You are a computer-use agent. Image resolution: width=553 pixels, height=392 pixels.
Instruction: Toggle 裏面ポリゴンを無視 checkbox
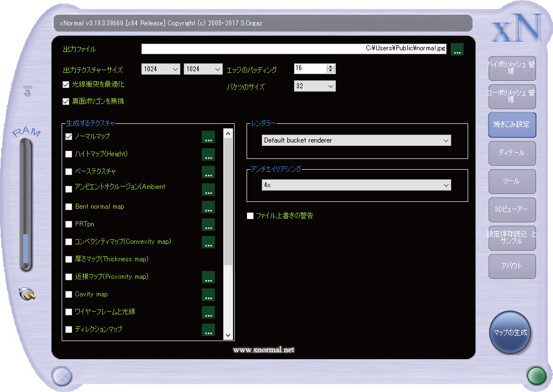pyautogui.click(x=66, y=102)
